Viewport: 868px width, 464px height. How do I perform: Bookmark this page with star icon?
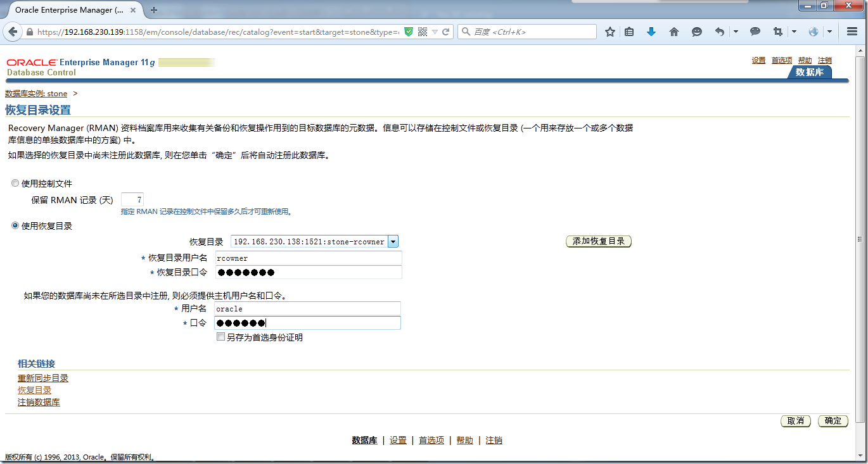[x=610, y=32]
